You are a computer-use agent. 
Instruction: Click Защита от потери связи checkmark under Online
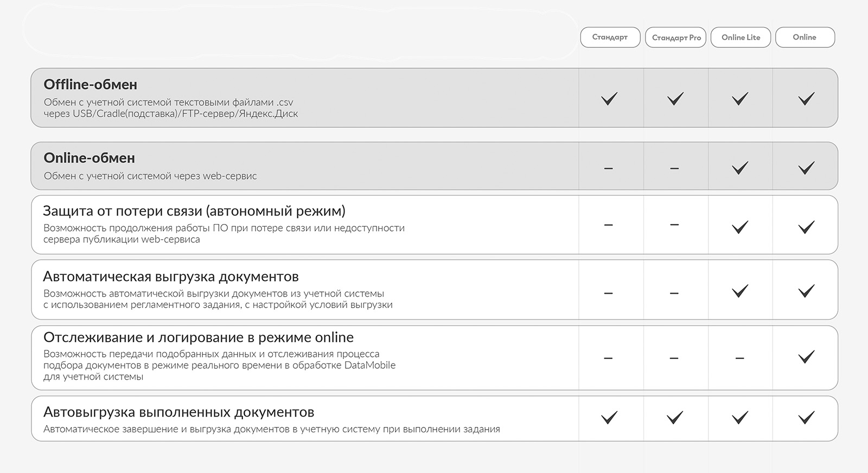pos(806,227)
